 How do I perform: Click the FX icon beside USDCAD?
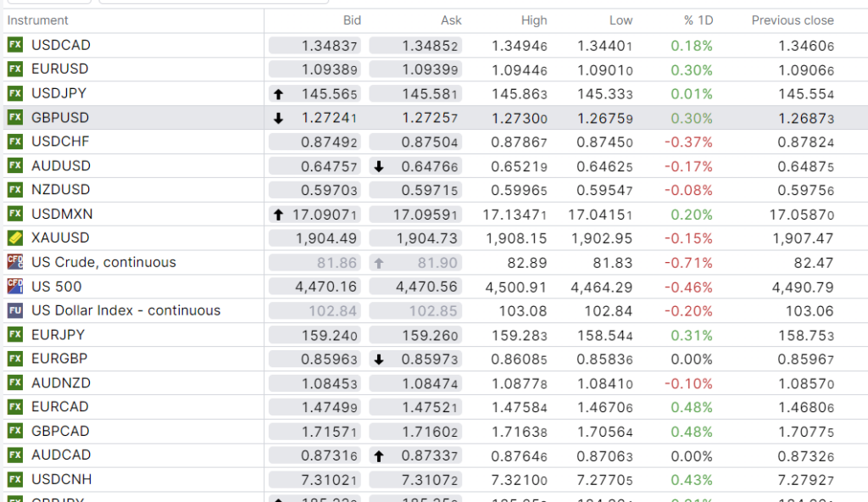(x=14, y=45)
